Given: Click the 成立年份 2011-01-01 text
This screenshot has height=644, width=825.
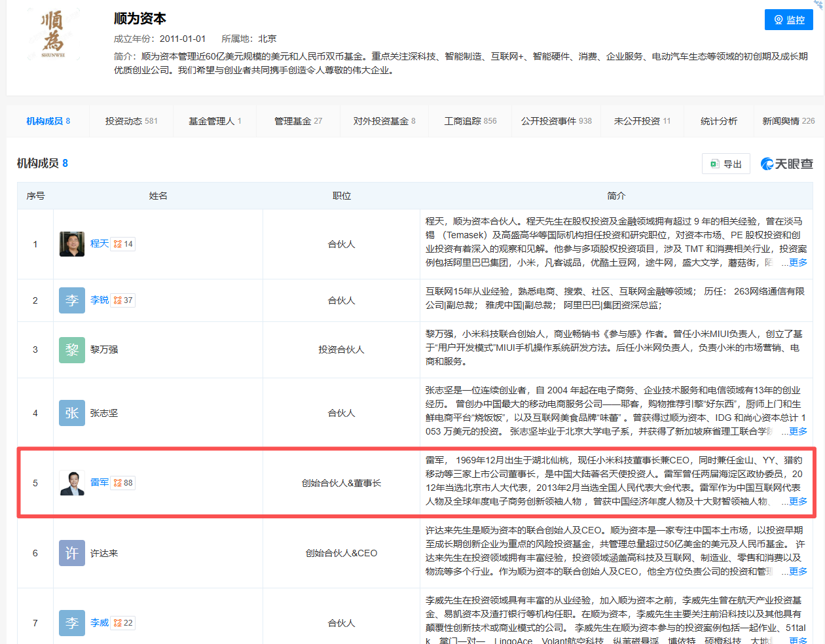Looking at the screenshot, I should (160, 39).
